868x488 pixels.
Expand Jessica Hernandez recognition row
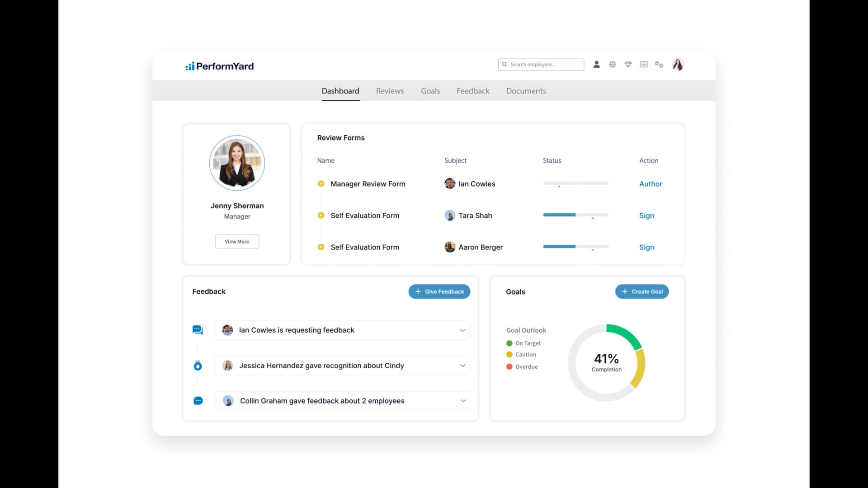[x=462, y=366]
